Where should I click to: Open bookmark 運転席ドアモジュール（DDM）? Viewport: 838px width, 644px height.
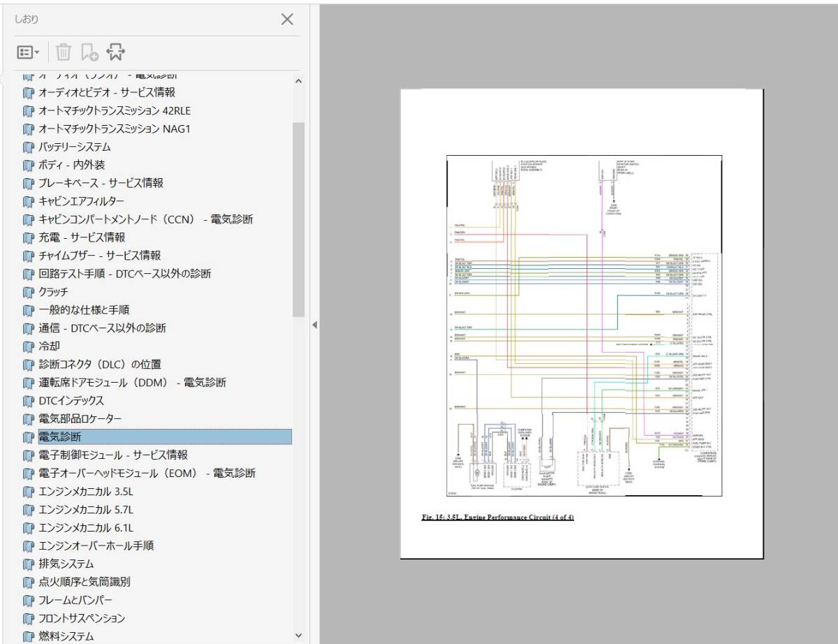tap(133, 383)
